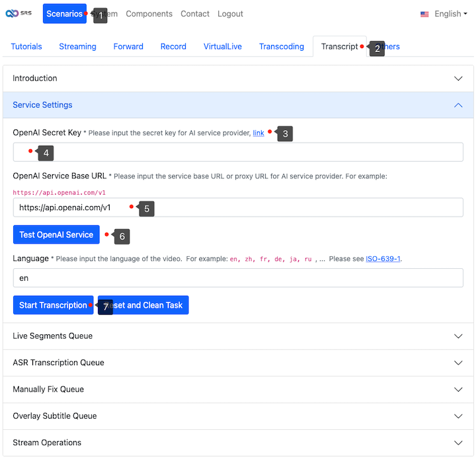Viewport: 476px width, 459px height.
Task: Open the Components menu
Action: (149, 14)
